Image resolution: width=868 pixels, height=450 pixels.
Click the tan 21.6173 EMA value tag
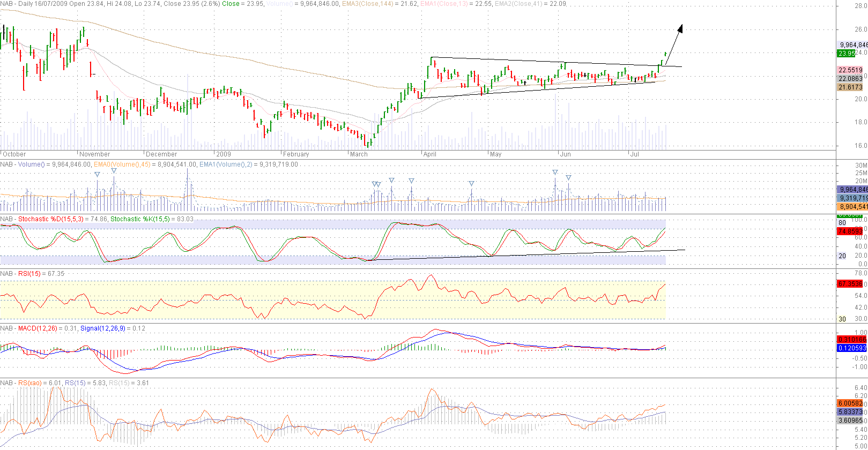850,86
